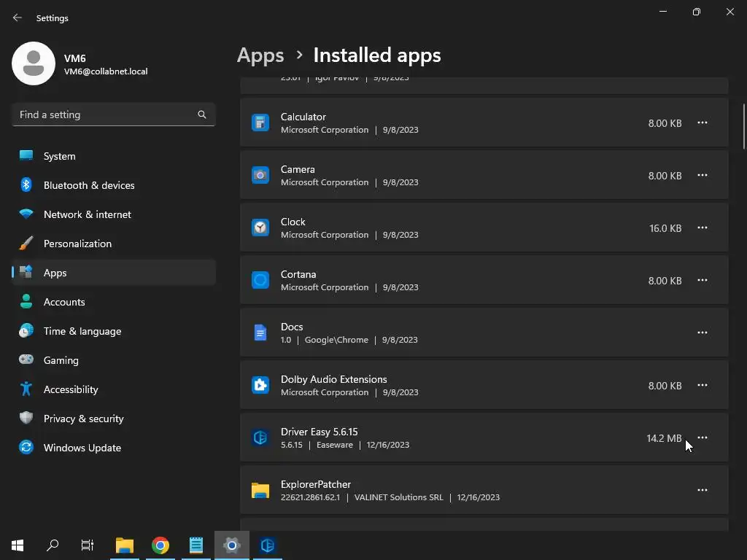
Task: Click the VM6 user account profile
Action: tap(80, 64)
